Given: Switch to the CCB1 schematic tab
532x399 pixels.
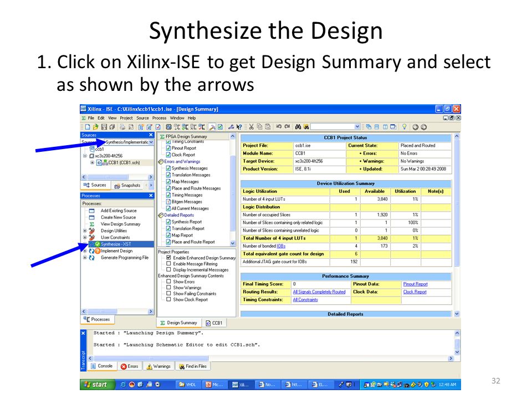Looking at the screenshot, I should pyautogui.click(x=214, y=323).
